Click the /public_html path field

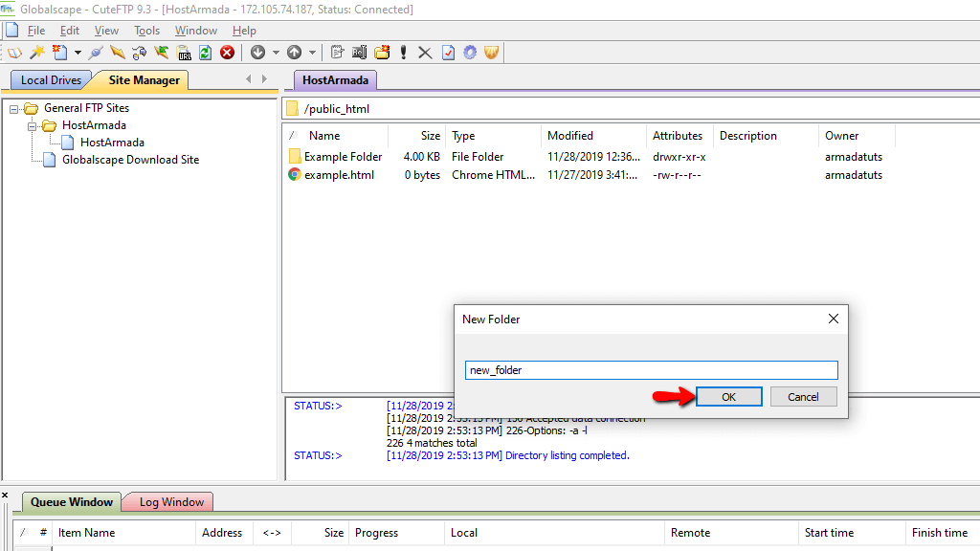(633, 109)
